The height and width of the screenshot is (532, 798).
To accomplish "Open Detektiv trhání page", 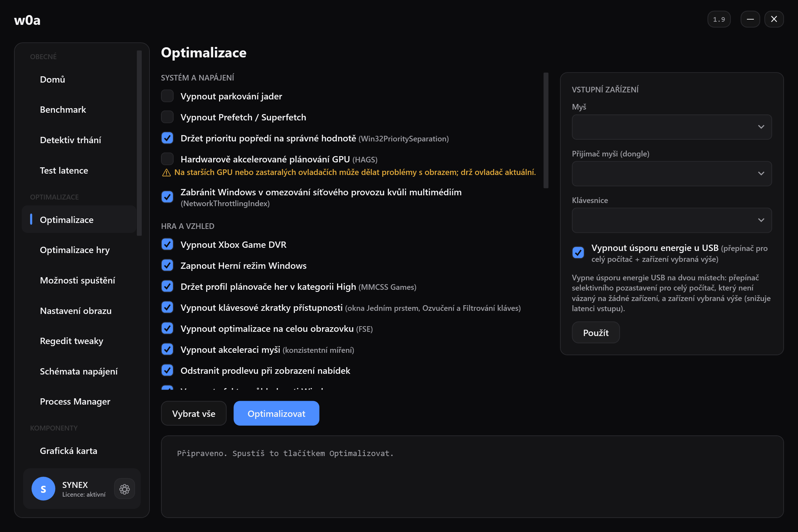I will pyautogui.click(x=79, y=140).
